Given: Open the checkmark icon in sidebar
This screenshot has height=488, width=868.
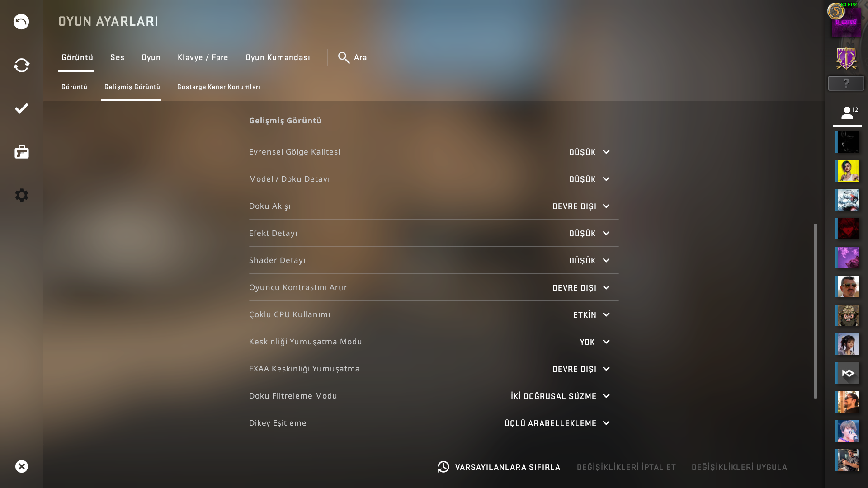Looking at the screenshot, I should pos(21,108).
